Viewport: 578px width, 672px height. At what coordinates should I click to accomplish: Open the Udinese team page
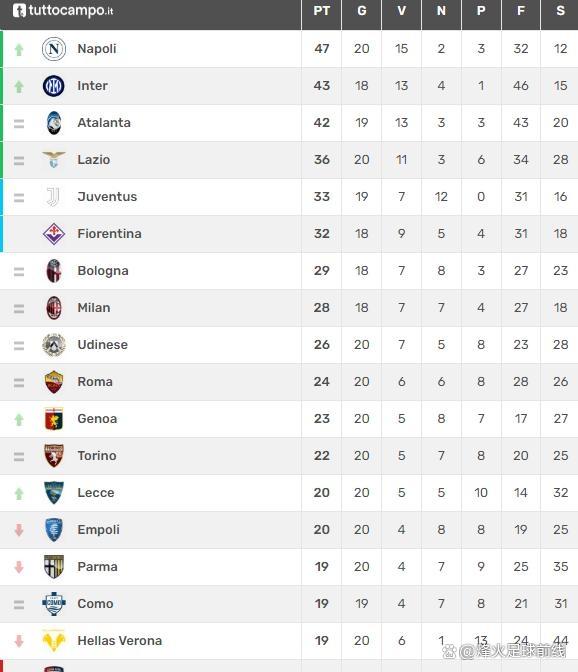pyautogui.click(x=102, y=345)
